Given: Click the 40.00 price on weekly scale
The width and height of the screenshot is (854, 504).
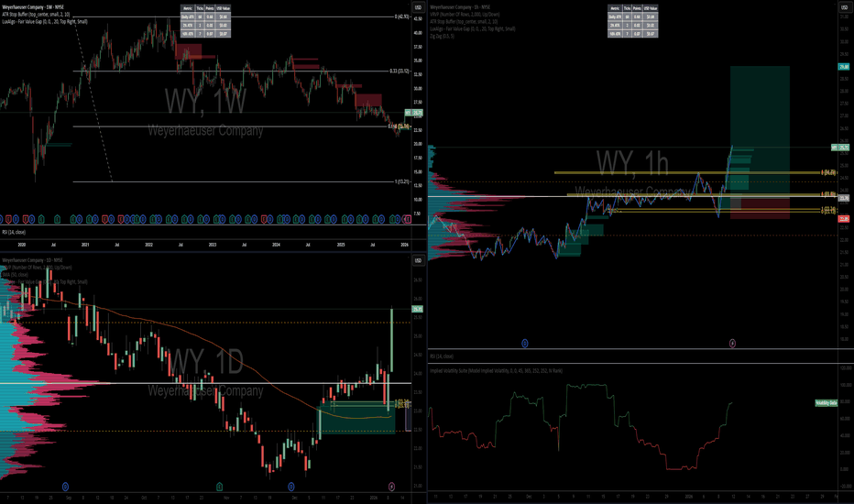Looking at the screenshot, I should coord(418,33).
